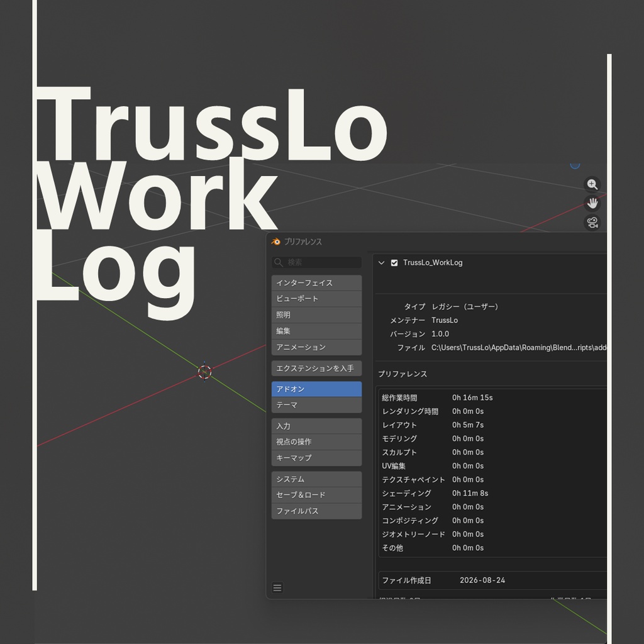Viewport: 644px width, 644px height.
Task: Click the スカルプト row label
Action: coord(399,452)
